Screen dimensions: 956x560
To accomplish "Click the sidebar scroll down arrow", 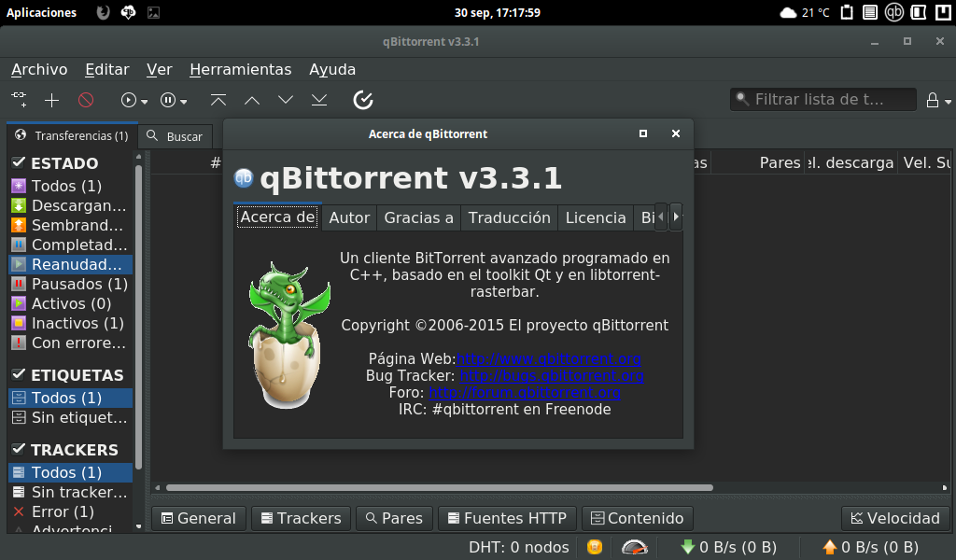I will pyautogui.click(x=138, y=526).
